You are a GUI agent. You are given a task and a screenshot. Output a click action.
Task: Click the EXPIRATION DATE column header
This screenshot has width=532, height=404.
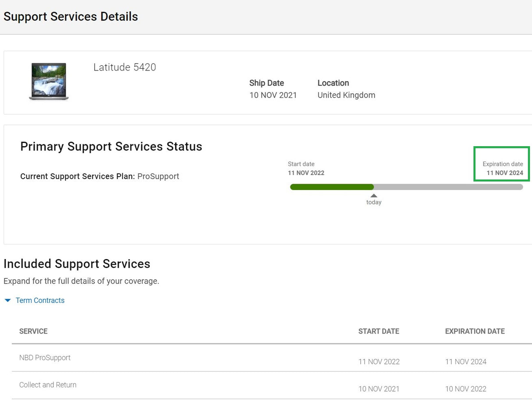[475, 331]
